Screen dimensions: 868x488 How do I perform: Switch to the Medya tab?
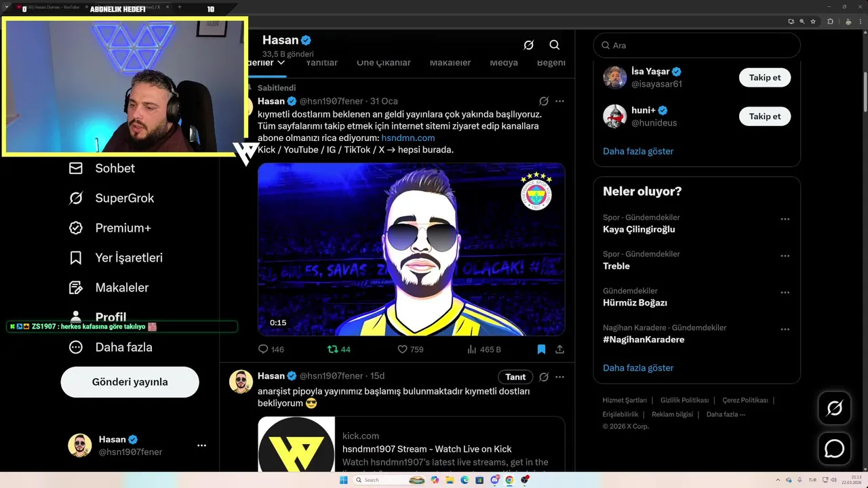504,62
